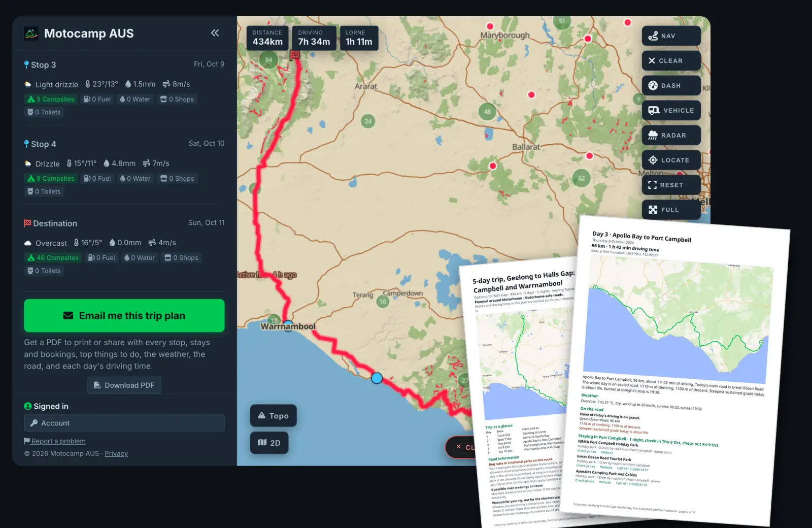The height and width of the screenshot is (528, 812).
Task: Switch map style to Topo
Action: pos(273,416)
